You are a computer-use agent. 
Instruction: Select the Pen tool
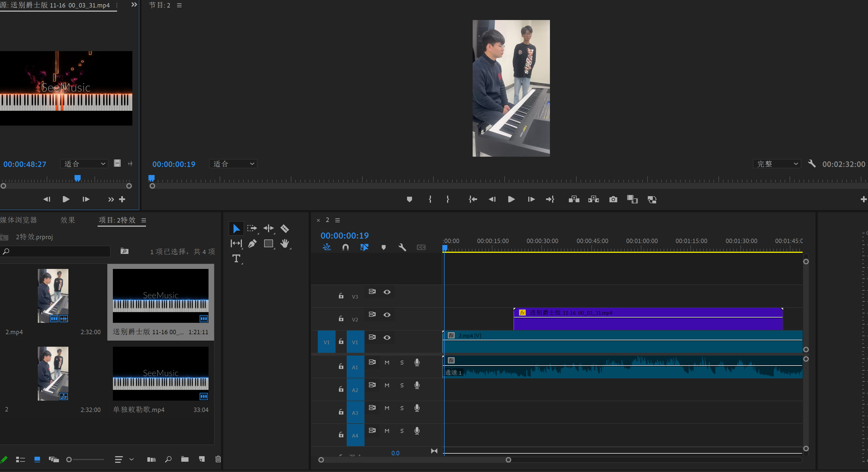(x=252, y=243)
